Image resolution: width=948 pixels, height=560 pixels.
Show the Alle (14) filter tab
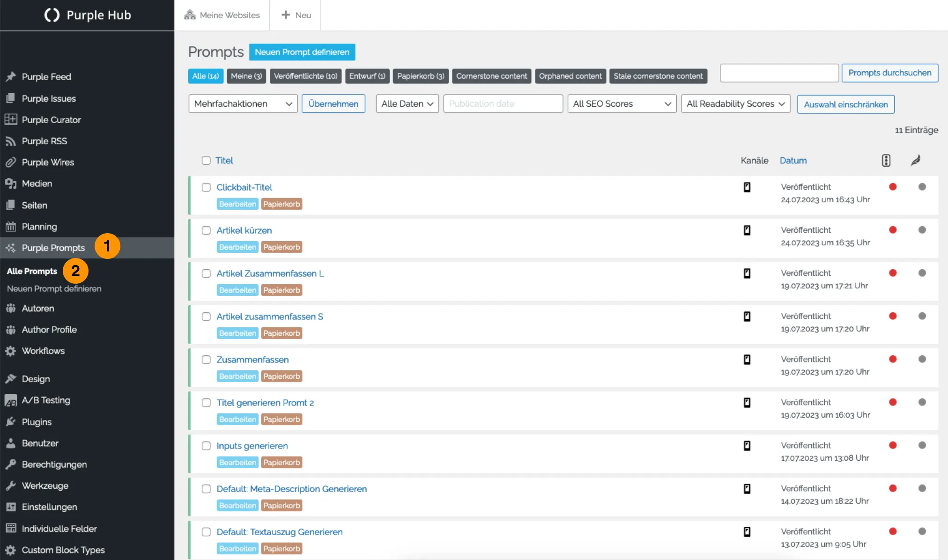click(x=206, y=76)
